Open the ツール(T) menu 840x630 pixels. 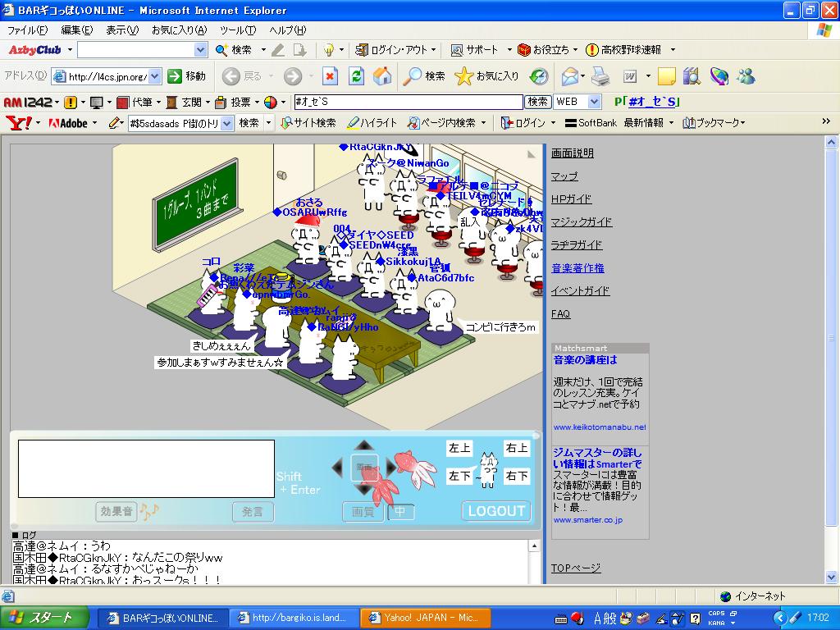pyautogui.click(x=238, y=30)
